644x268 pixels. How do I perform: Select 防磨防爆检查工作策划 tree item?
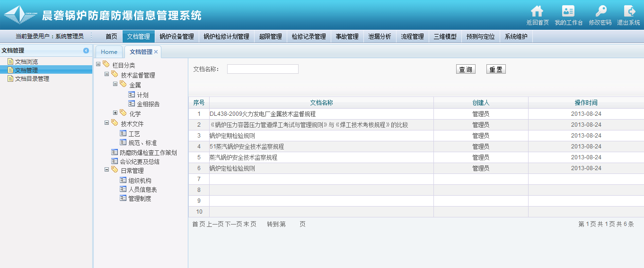pyautogui.click(x=148, y=153)
